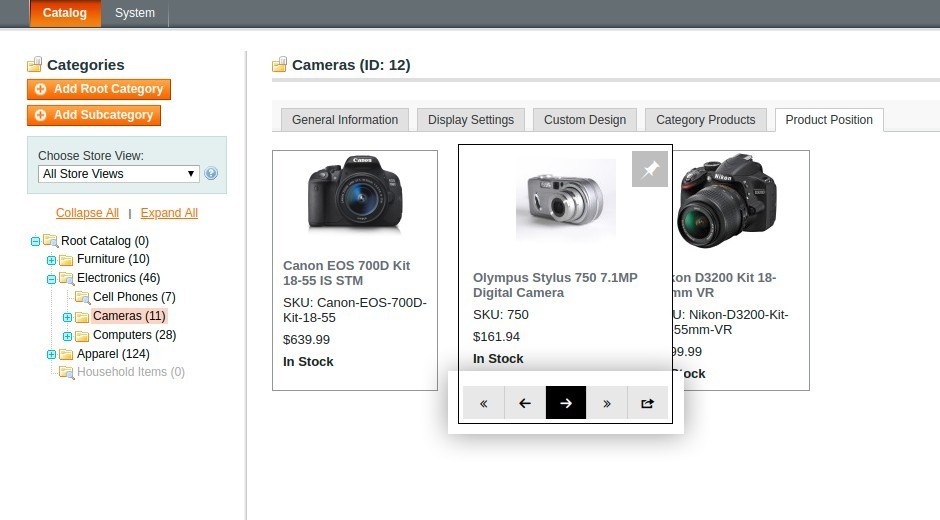Click the Cameras folder icon in tree
The height and width of the screenshot is (520, 940).
[x=82, y=316]
